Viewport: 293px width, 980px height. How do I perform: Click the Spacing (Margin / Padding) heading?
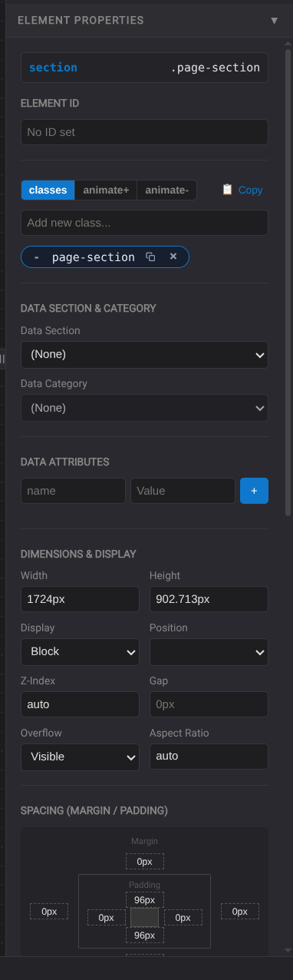pyautogui.click(x=94, y=810)
